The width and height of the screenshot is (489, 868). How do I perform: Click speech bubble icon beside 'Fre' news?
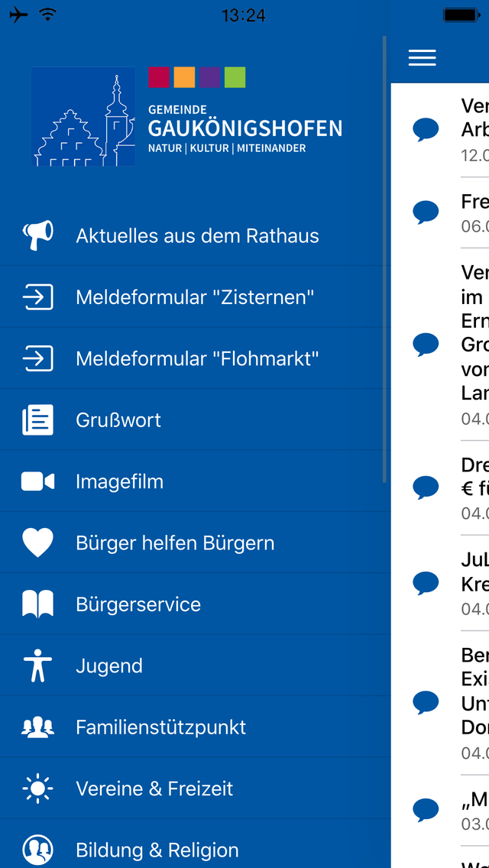426,212
